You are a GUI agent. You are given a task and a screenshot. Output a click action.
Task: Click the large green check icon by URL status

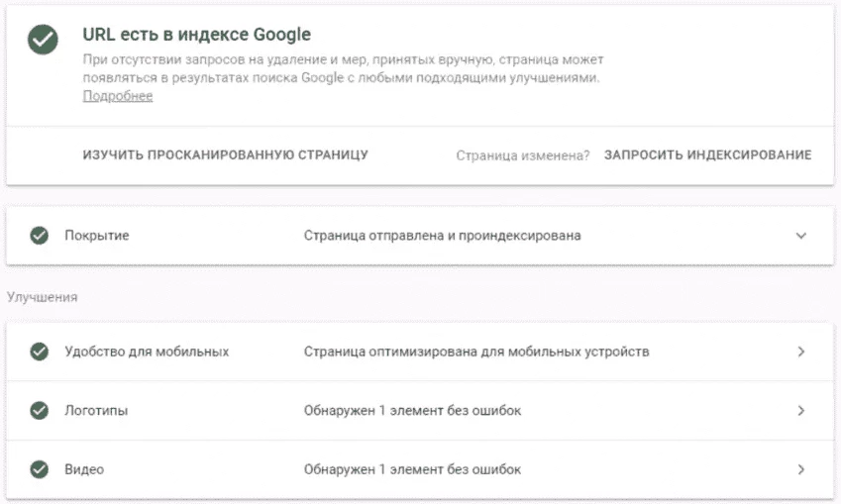[43, 40]
